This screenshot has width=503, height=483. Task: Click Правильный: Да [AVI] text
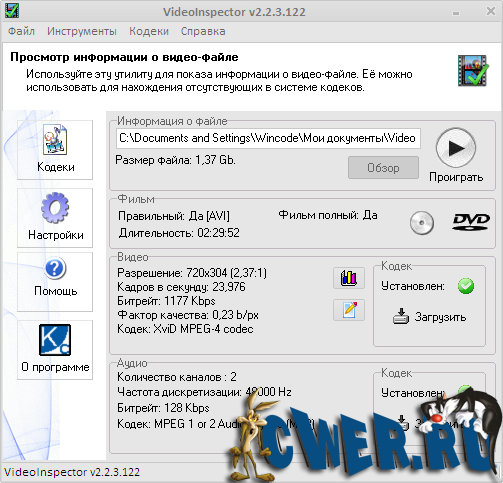[174, 216]
